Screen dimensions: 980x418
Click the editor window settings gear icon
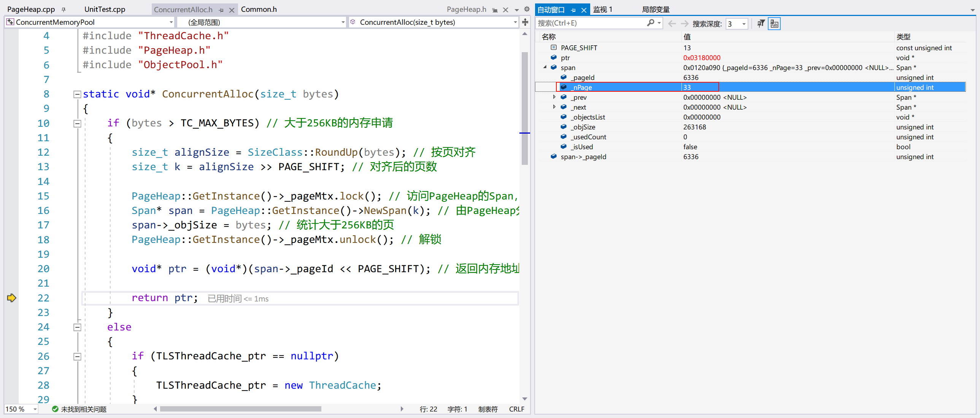[x=527, y=9]
